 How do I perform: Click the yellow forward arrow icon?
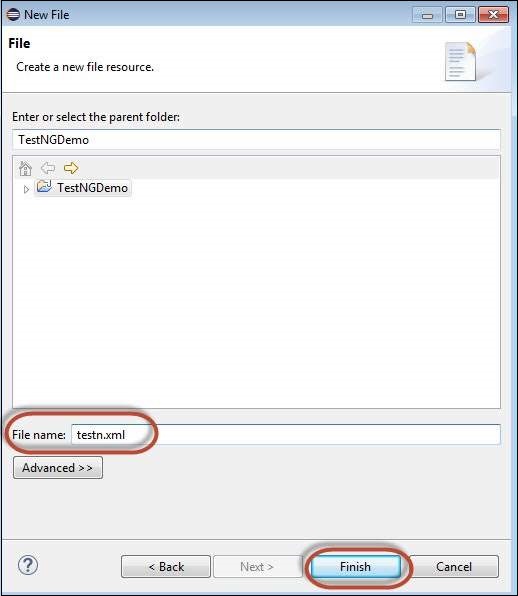[71, 168]
